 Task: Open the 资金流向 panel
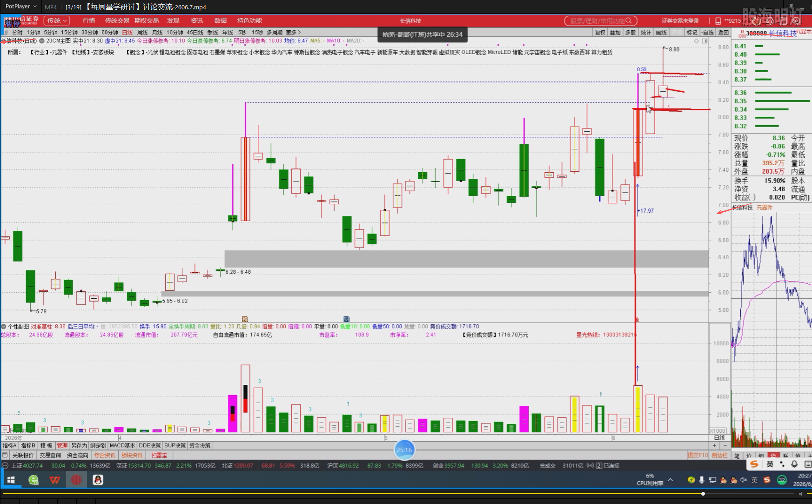77,456
